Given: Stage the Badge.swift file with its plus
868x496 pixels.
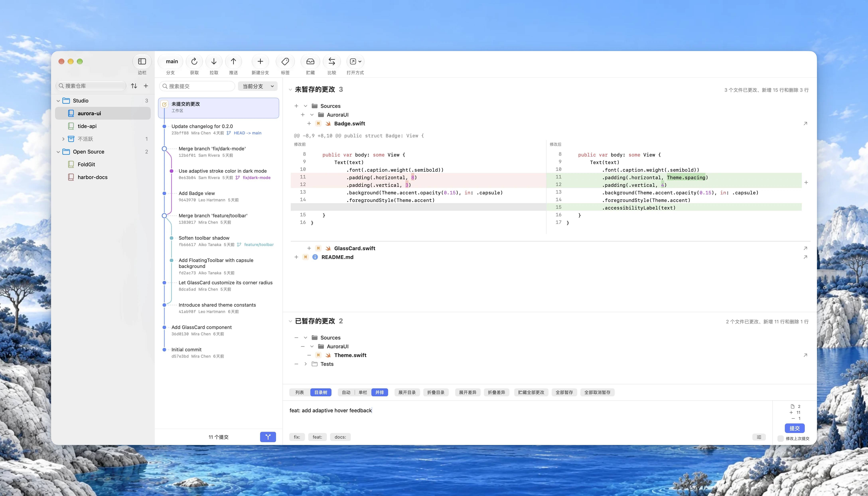Looking at the screenshot, I should pyautogui.click(x=309, y=123).
